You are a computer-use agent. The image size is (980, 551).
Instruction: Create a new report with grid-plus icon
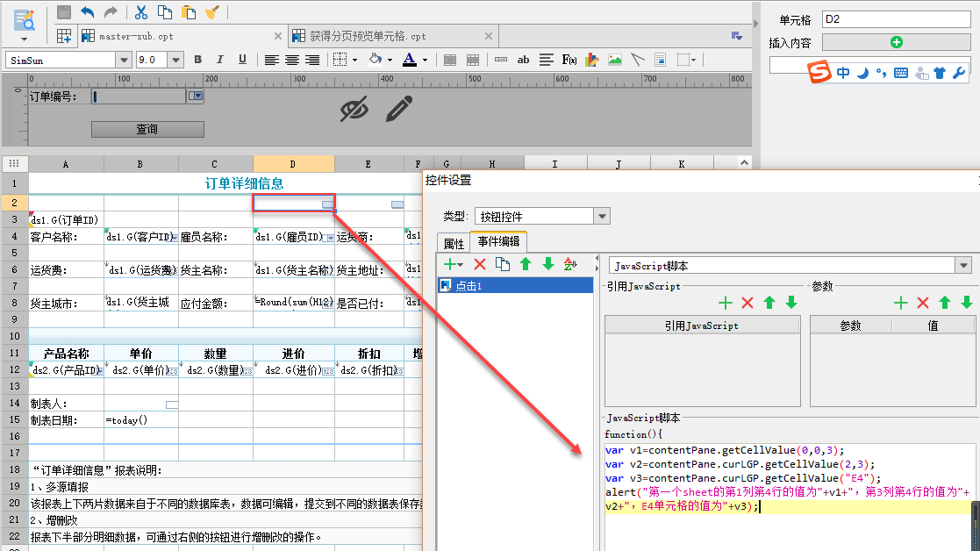coord(64,36)
